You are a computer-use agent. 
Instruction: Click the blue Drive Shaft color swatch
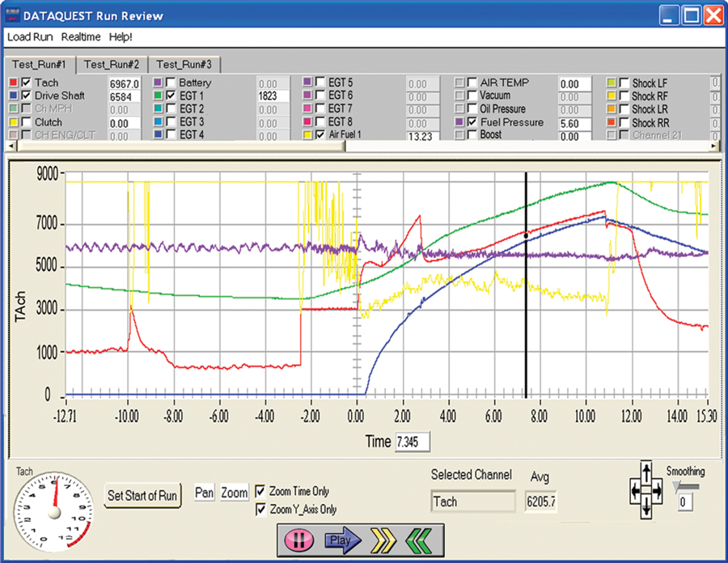pyautogui.click(x=14, y=95)
